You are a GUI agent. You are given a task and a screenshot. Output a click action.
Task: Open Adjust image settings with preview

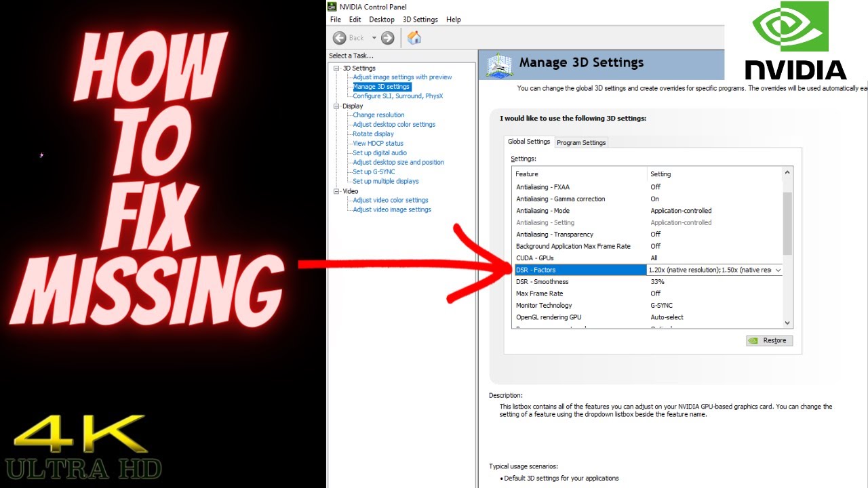[x=402, y=77]
